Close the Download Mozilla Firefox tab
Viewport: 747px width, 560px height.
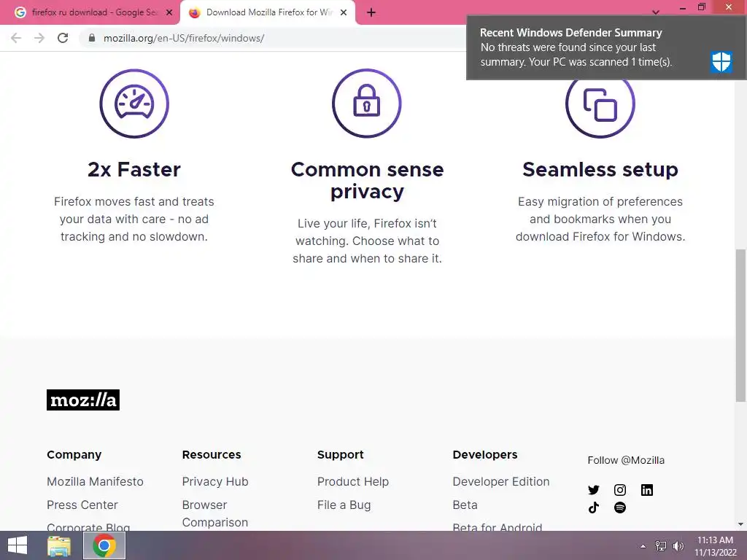click(x=344, y=13)
